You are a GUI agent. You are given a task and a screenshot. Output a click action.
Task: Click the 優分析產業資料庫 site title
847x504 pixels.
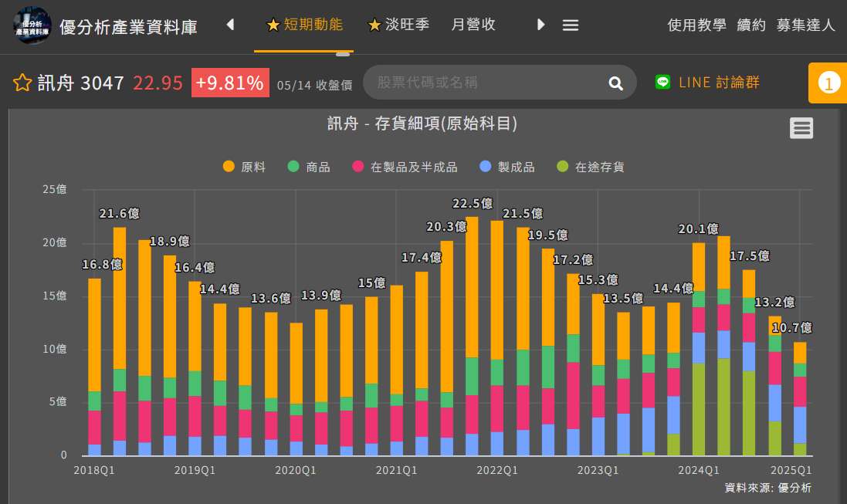129,27
